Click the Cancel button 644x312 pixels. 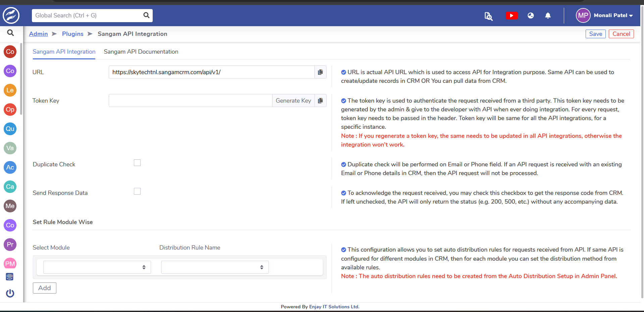click(x=621, y=34)
